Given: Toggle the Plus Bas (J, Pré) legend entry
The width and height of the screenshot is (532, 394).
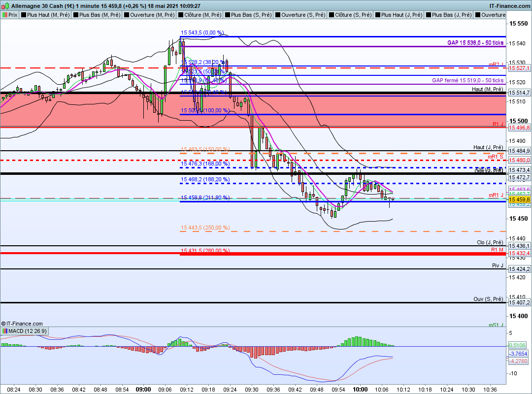Looking at the screenshot, I should 449,15.
